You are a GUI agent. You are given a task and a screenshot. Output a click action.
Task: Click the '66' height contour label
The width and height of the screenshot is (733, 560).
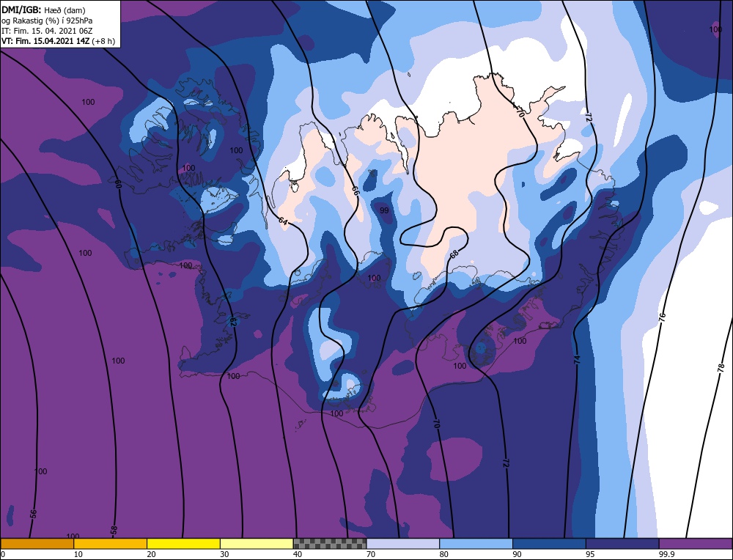point(356,191)
